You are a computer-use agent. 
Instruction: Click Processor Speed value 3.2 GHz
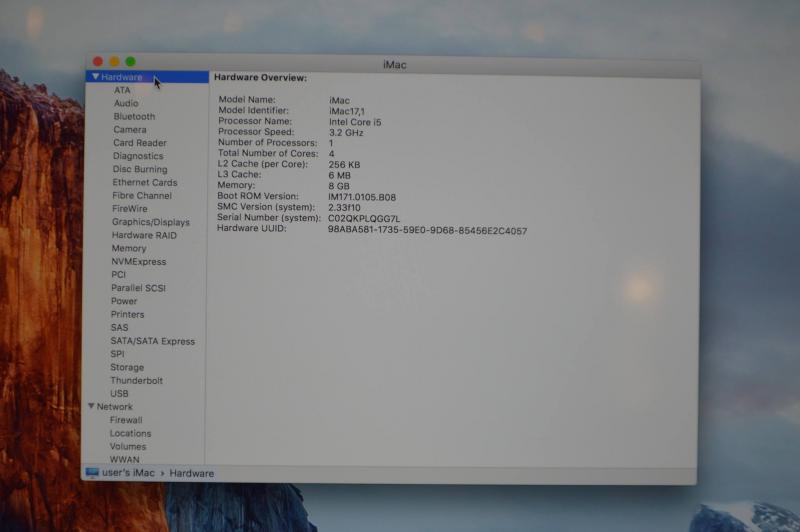[346, 133]
